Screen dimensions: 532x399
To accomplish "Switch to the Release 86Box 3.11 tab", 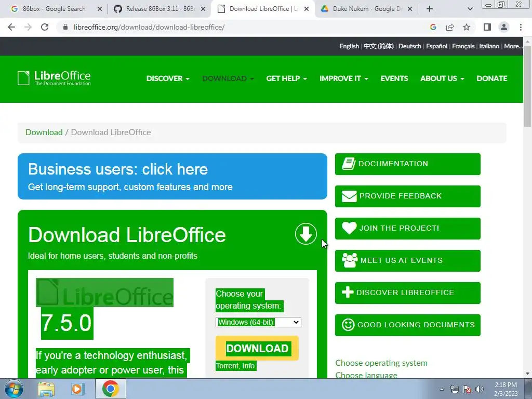I will point(159,9).
